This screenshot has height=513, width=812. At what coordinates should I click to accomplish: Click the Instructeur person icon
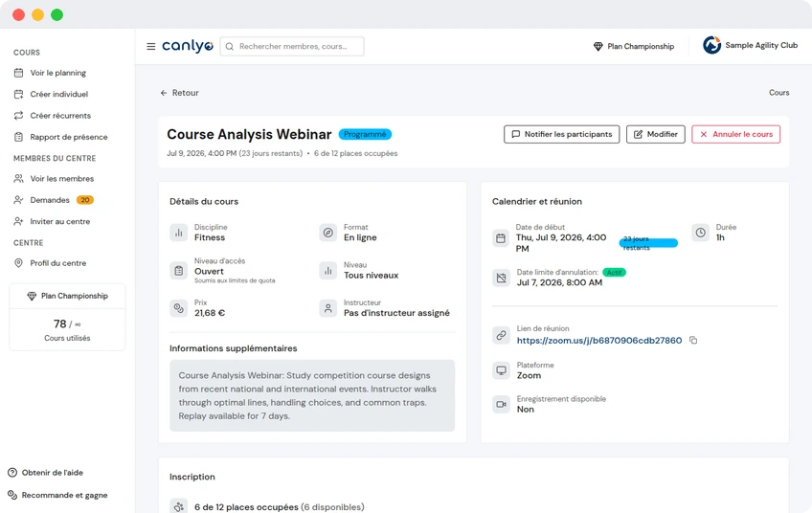tap(327, 308)
